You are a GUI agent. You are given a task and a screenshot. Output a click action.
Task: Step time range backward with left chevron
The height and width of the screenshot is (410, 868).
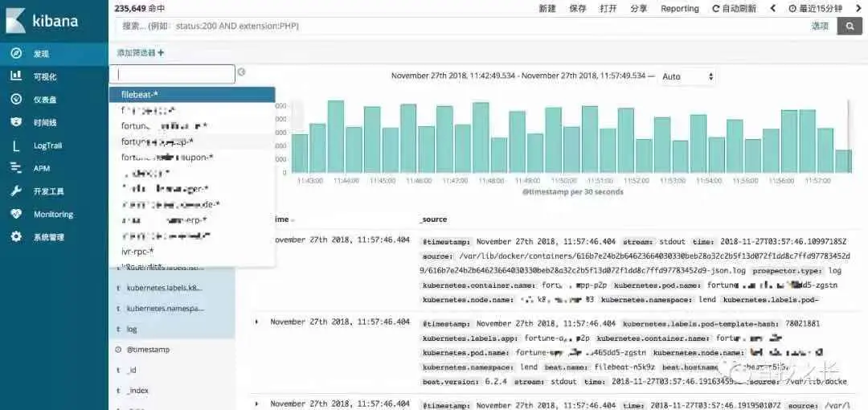(773, 8)
